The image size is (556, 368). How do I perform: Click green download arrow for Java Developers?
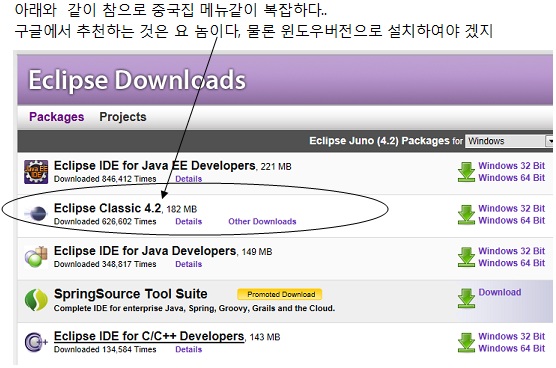point(466,257)
